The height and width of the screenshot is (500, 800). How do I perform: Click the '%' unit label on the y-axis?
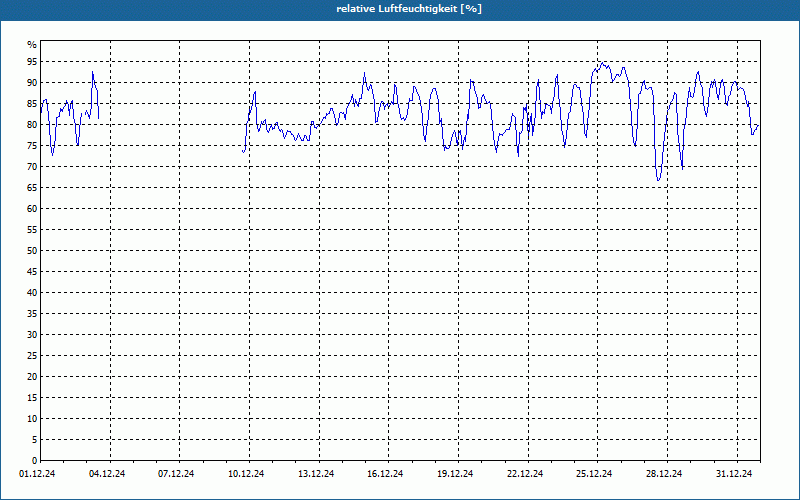[32, 45]
